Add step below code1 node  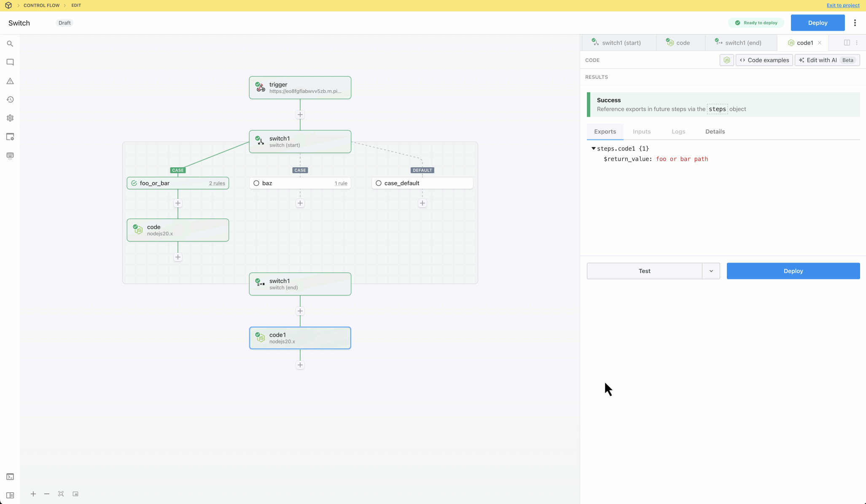(300, 365)
